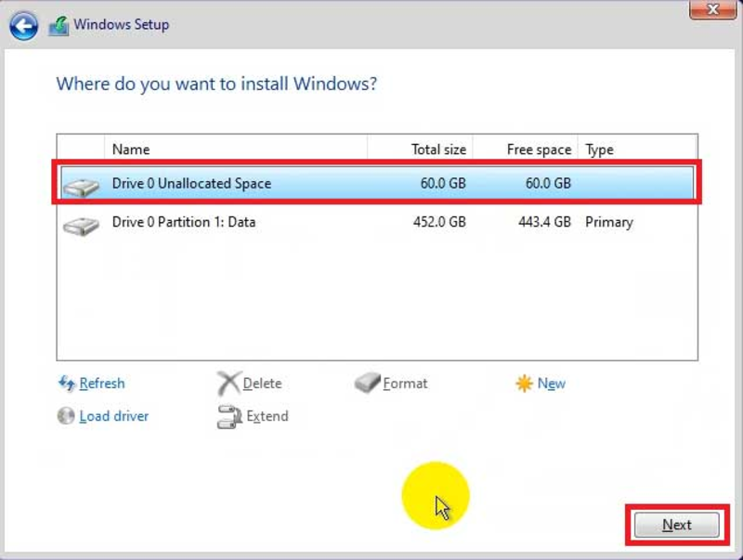Screen dimensions: 743x560
Task: Click the New starburst icon
Action: 524,384
